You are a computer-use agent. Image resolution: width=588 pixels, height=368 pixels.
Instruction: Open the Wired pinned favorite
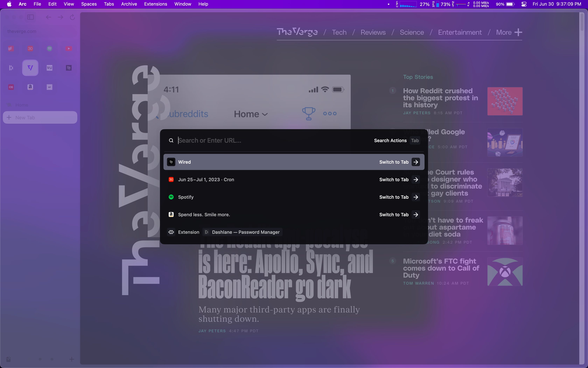(x=69, y=68)
